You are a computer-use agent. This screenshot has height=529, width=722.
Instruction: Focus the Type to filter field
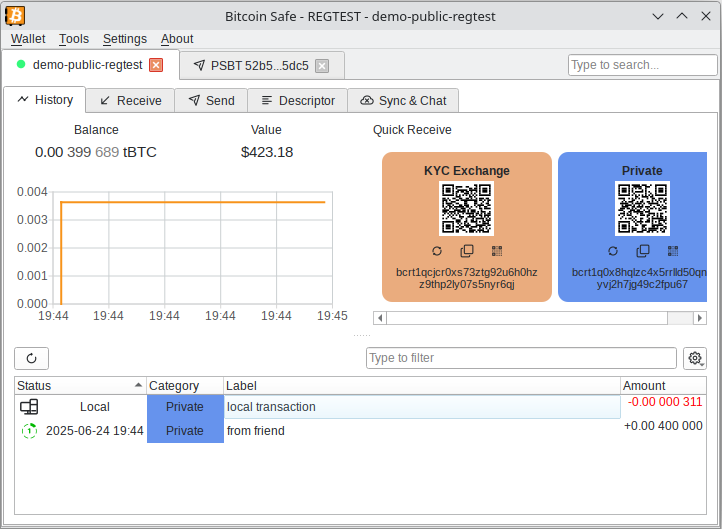(x=521, y=358)
